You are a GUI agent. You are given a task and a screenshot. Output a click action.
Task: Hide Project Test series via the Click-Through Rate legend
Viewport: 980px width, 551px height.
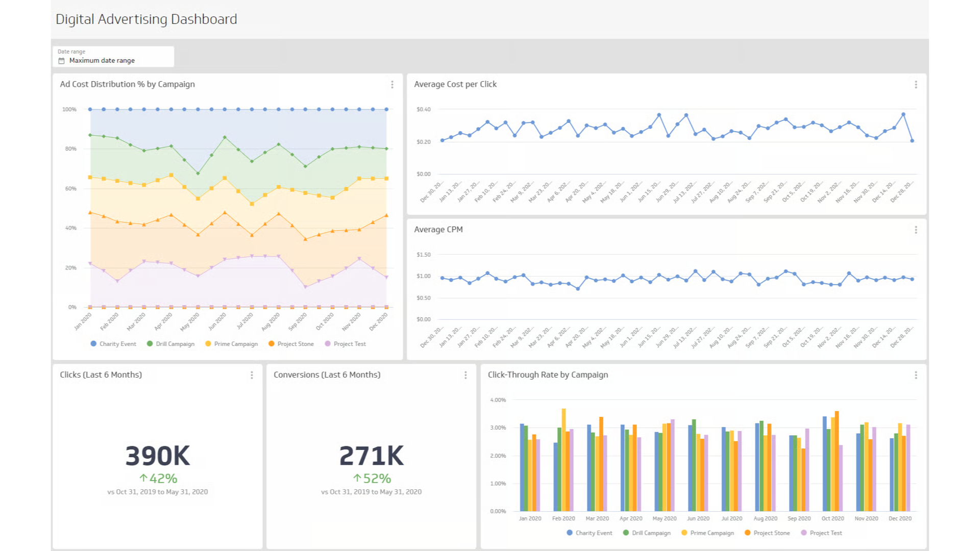pos(822,533)
